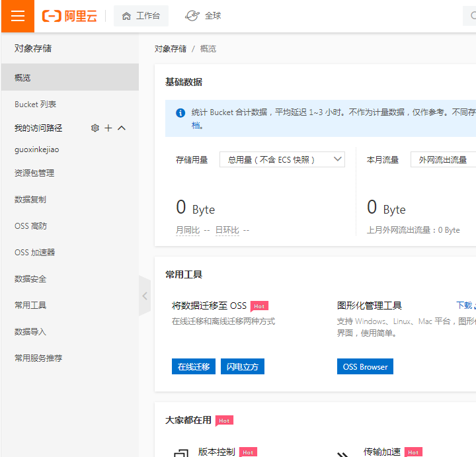This screenshot has height=457, width=476.
Task: Click the Alibaba Cloud logo
Action: coord(69,16)
